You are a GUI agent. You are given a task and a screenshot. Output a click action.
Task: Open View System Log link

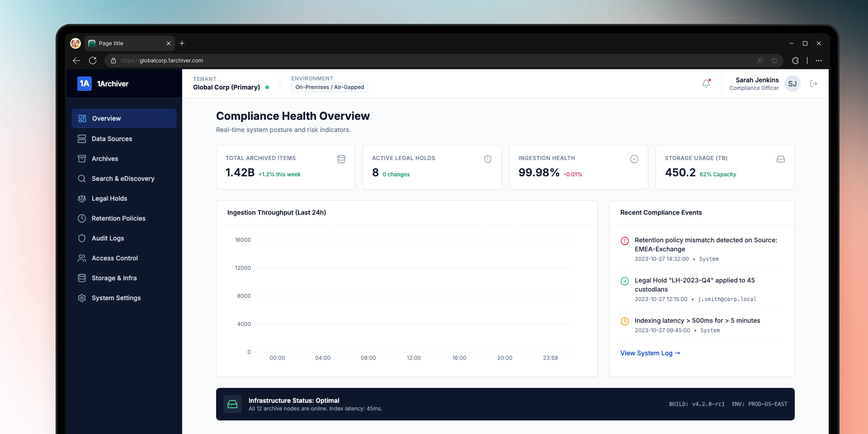coord(650,353)
